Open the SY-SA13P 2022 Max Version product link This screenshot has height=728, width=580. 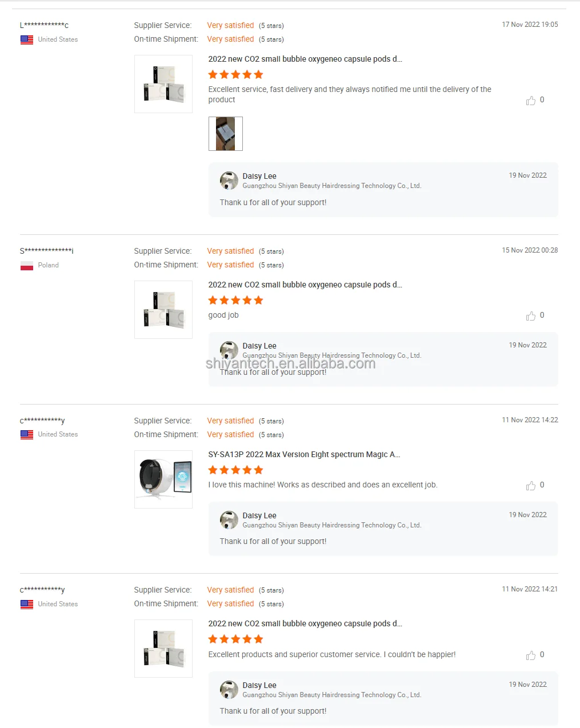pyautogui.click(x=304, y=455)
